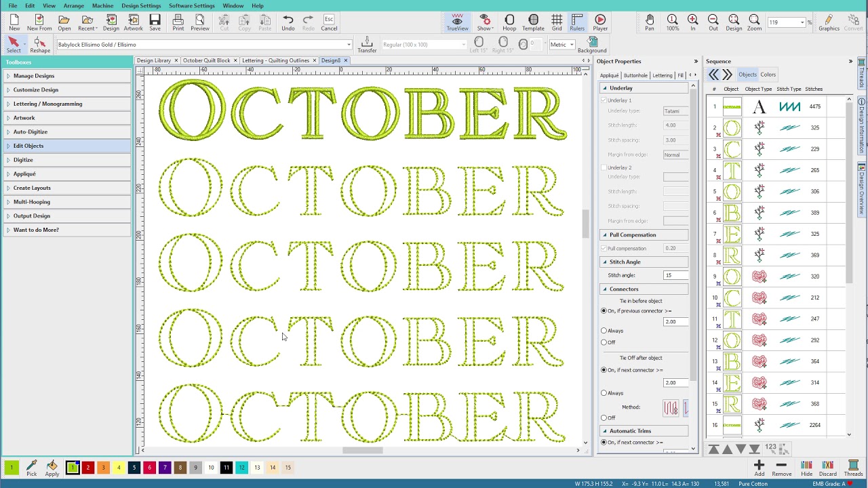Select the Reshape tool
This screenshot has width=868, height=488.
coord(39,45)
